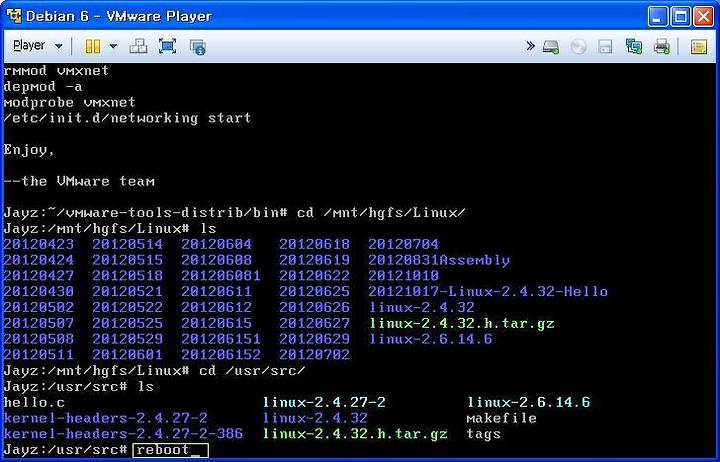The width and height of the screenshot is (720, 462).
Task: Click the CD/DVD drive device icon
Action: 578,46
